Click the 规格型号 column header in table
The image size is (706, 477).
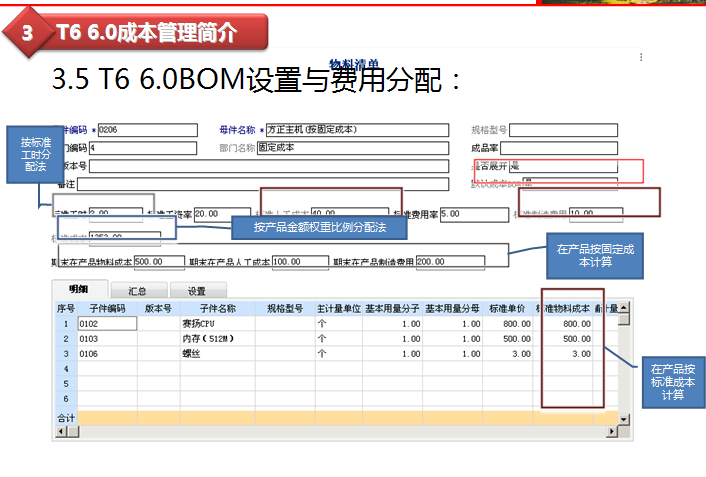point(285,309)
